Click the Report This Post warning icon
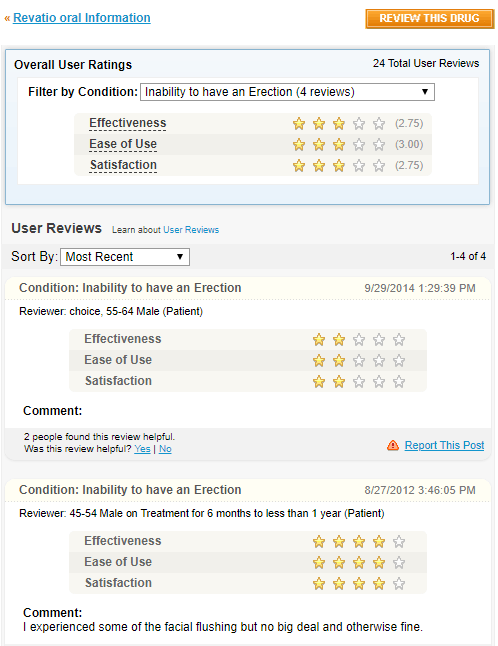The height and width of the screenshot is (646, 498). click(x=393, y=445)
